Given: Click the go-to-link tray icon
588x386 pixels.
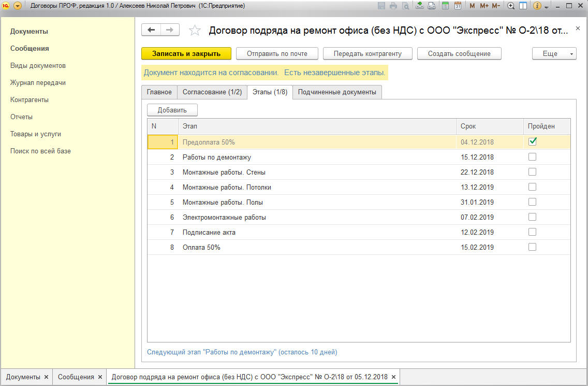Looking at the screenshot, I should point(432,6).
